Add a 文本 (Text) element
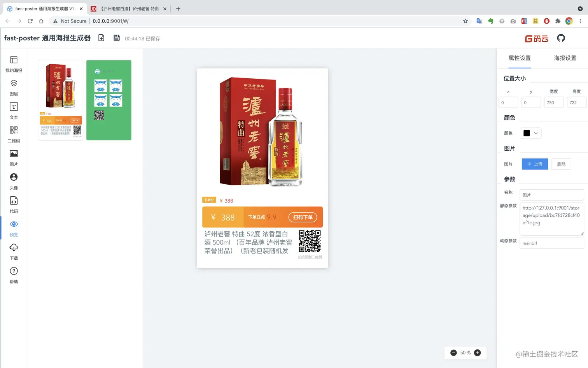Image resolution: width=588 pixels, height=368 pixels. pyautogui.click(x=14, y=111)
